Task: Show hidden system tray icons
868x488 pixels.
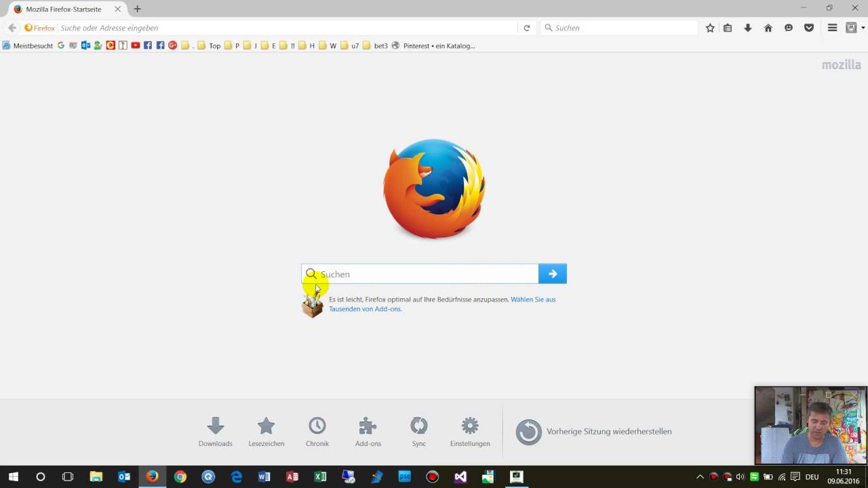Action: tap(700, 476)
